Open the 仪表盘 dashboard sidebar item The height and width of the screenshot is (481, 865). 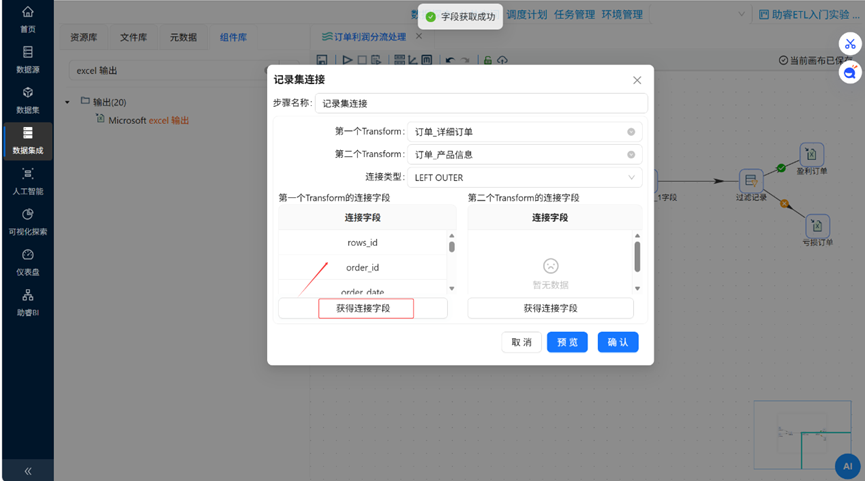[28, 262]
